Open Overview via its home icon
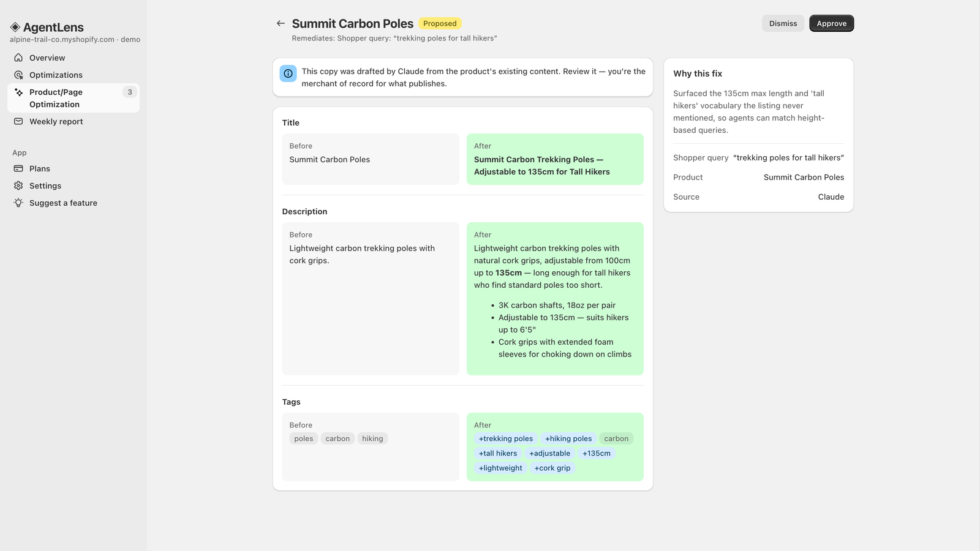 (x=18, y=58)
